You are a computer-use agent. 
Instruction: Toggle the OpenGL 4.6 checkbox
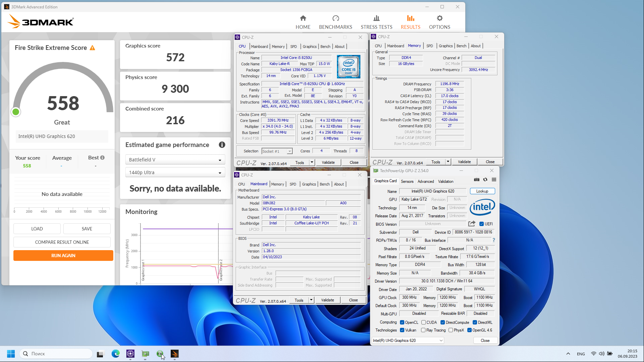[x=469, y=330]
